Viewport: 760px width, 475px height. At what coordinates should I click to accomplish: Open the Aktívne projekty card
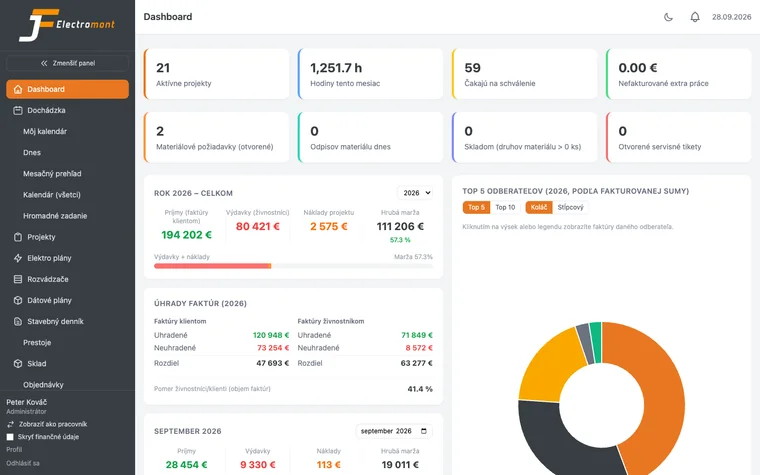(216, 74)
